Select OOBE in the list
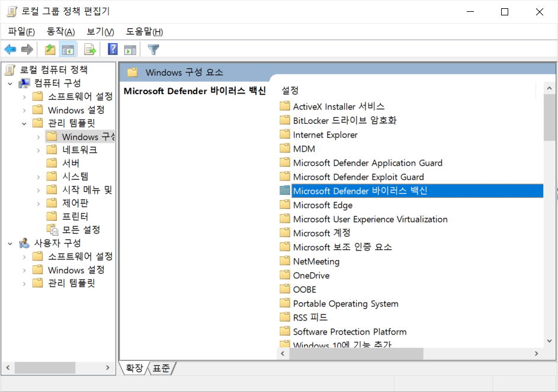The height and width of the screenshot is (392, 558). pyautogui.click(x=304, y=289)
